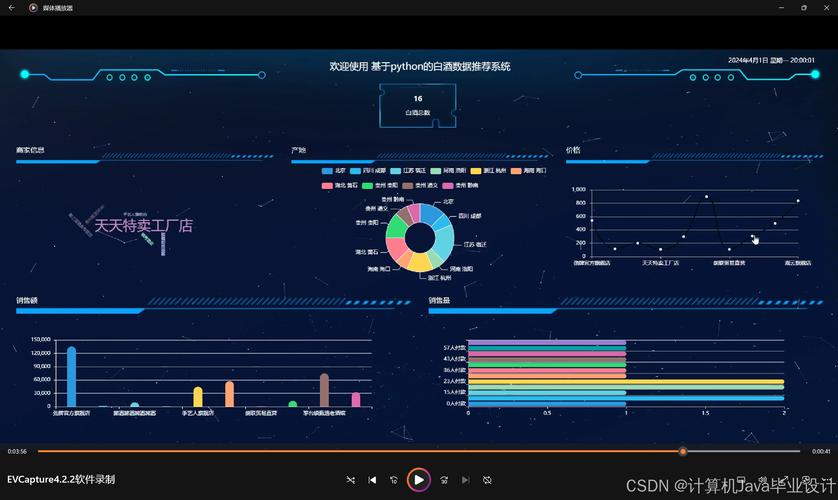Skip forward using the forward icon
This screenshot has width=838, height=500.
(444, 480)
